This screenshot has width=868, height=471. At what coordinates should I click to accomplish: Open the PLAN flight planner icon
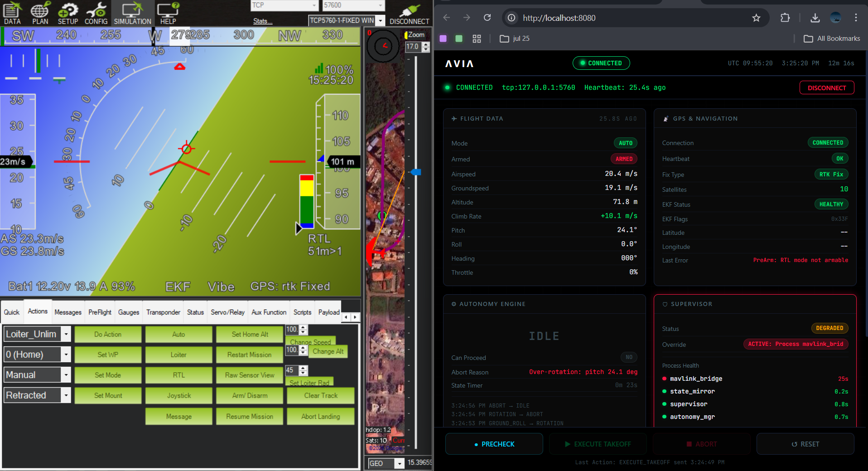click(x=40, y=13)
